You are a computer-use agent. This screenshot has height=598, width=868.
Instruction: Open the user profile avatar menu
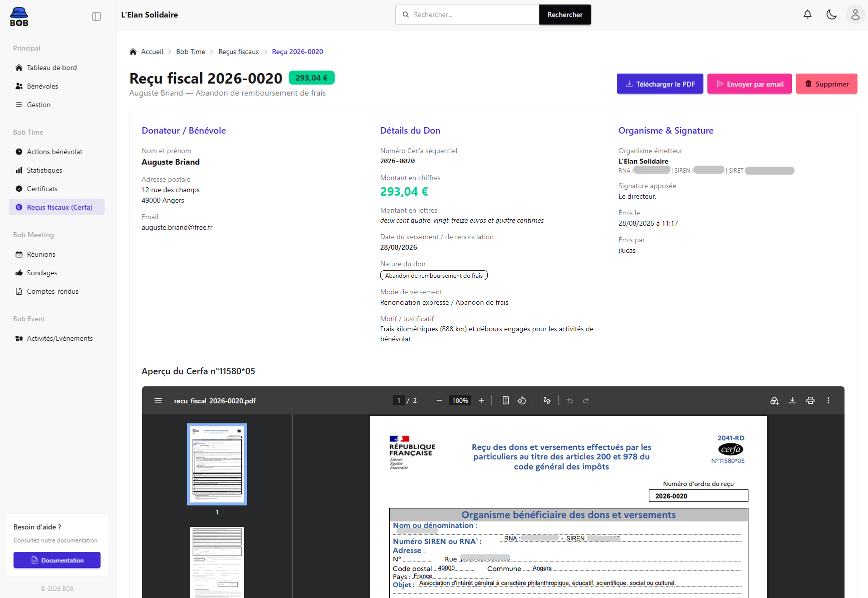[855, 15]
